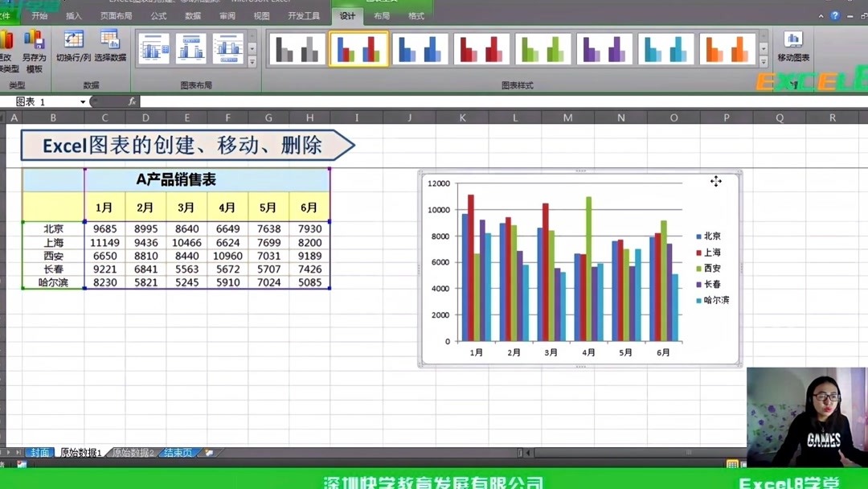Switch to the 布局 ribbon tab
868x489 pixels.
point(380,15)
